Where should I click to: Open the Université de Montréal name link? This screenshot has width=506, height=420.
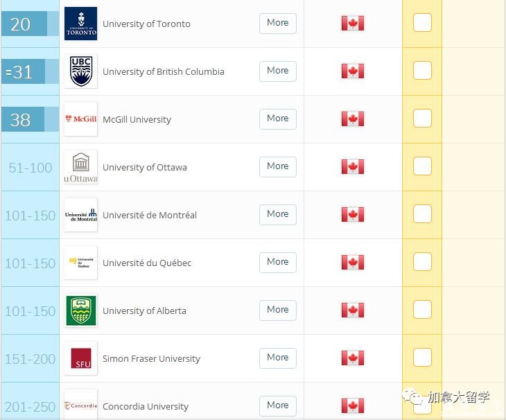click(x=150, y=215)
